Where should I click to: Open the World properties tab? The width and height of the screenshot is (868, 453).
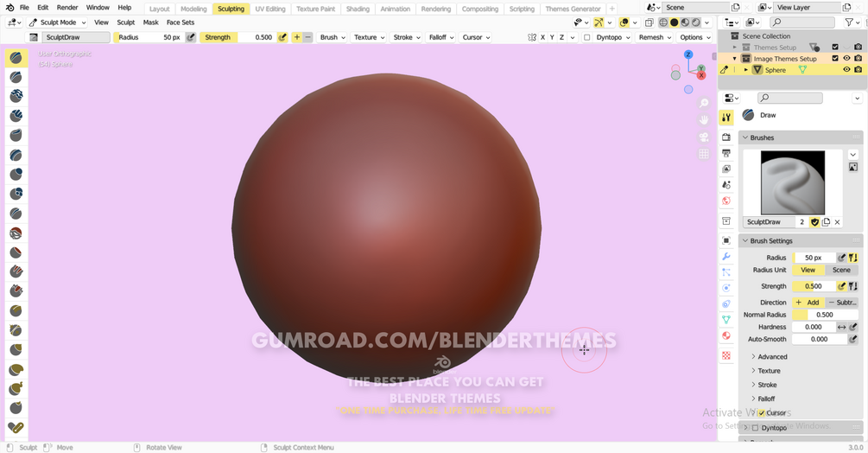(x=726, y=201)
